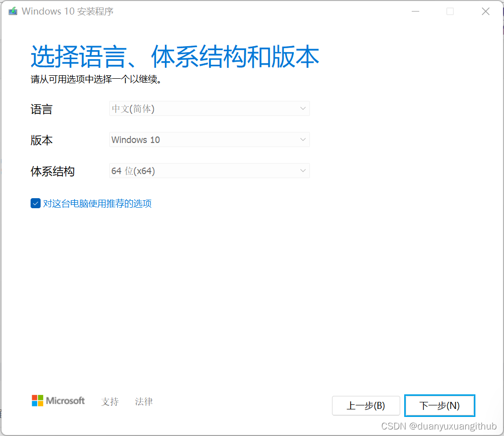
Task: Open the 版本 dropdown showing Windows 10
Action: click(x=209, y=139)
